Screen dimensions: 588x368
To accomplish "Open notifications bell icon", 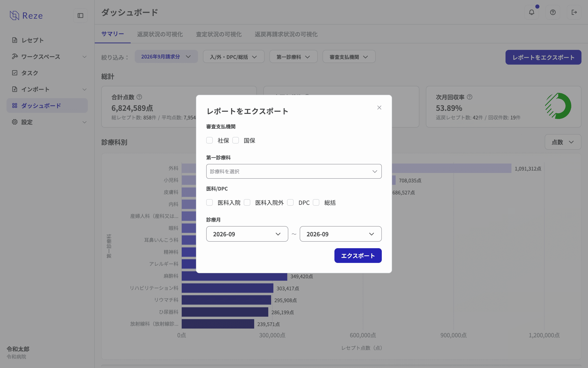I will click(532, 12).
